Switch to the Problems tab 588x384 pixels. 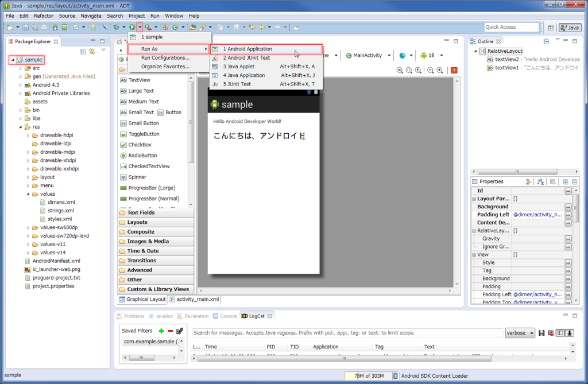click(x=130, y=316)
